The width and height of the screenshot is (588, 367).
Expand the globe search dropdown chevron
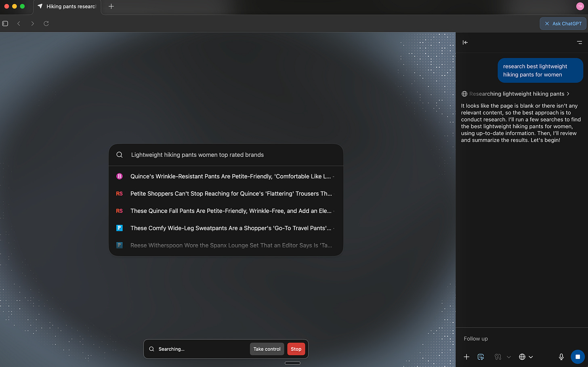[531, 357]
